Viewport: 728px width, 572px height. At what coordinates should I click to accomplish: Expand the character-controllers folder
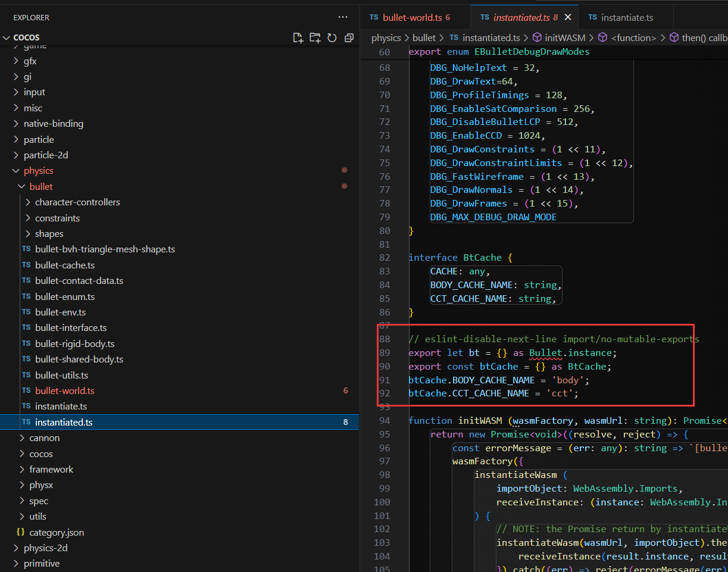tap(77, 202)
